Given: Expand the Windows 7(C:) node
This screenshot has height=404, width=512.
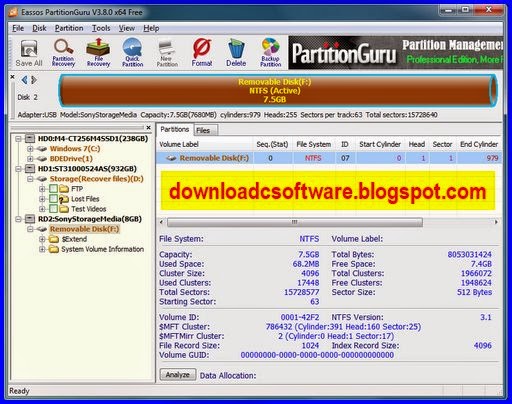Looking at the screenshot, I should (x=30, y=149).
